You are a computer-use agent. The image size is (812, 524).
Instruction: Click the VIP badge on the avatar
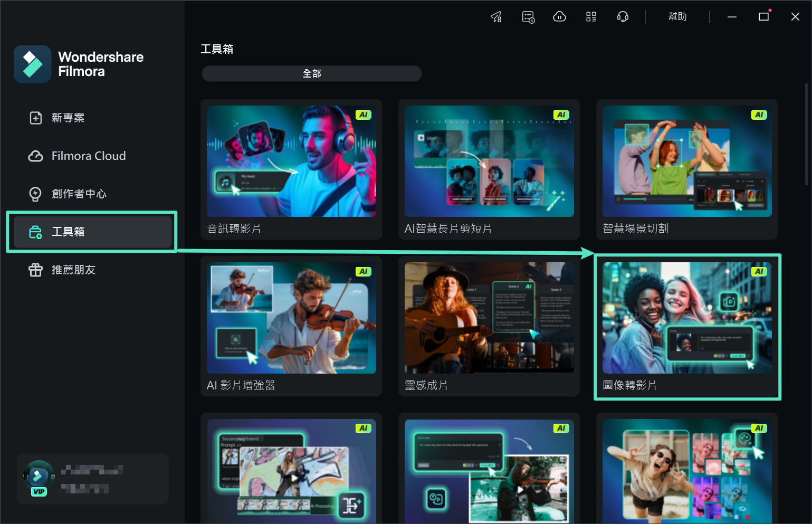39,492
